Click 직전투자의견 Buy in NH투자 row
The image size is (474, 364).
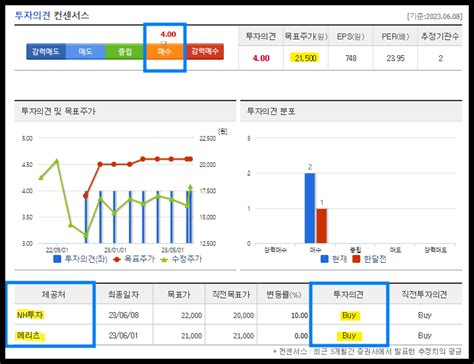tap(424, 315)
